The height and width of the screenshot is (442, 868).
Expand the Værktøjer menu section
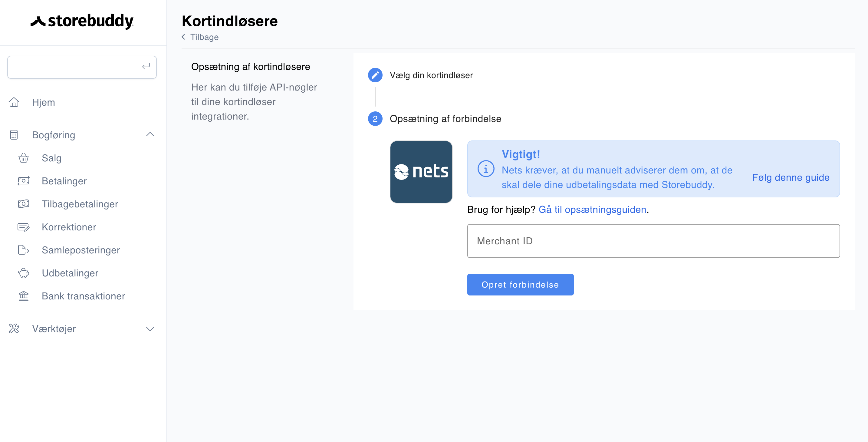pos(150,329)
